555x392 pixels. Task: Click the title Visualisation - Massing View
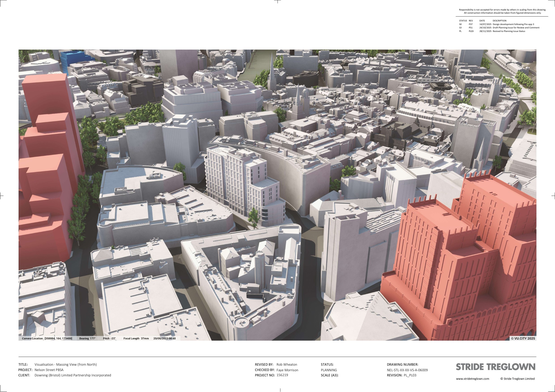[x=66, y=365]
